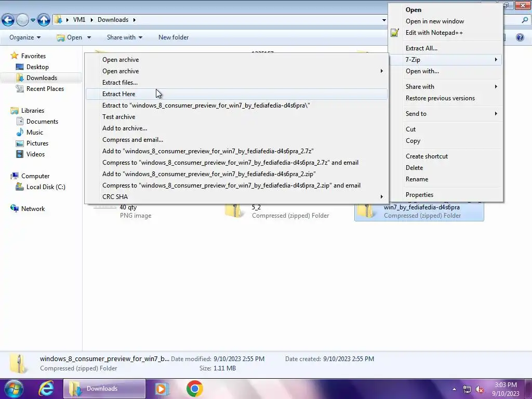Choose Open in context menu
Image resolution: width=532 pixels, height=399 pixels.
click(445, 10)
